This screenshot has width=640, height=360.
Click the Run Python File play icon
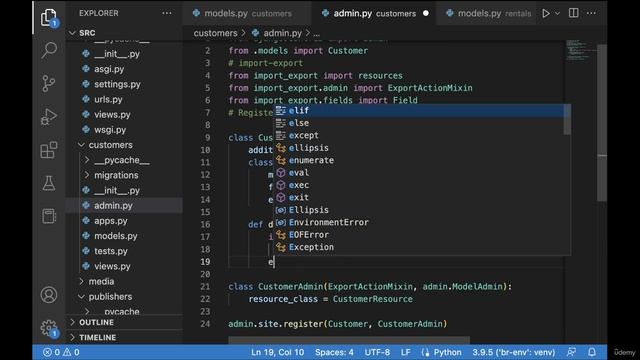546,13
